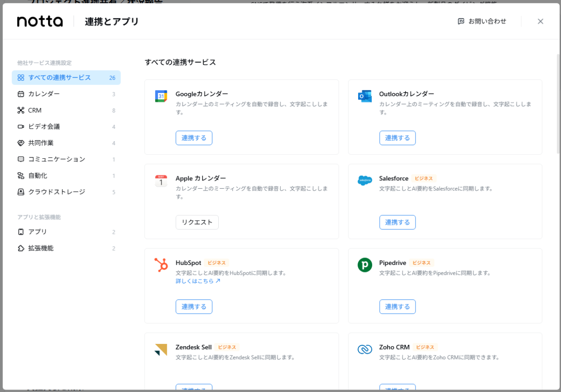Image resolution: width=561 pixels, height=392 pixels.
Task: Go to the 拡張機能 section
Action: pos(41,248)
